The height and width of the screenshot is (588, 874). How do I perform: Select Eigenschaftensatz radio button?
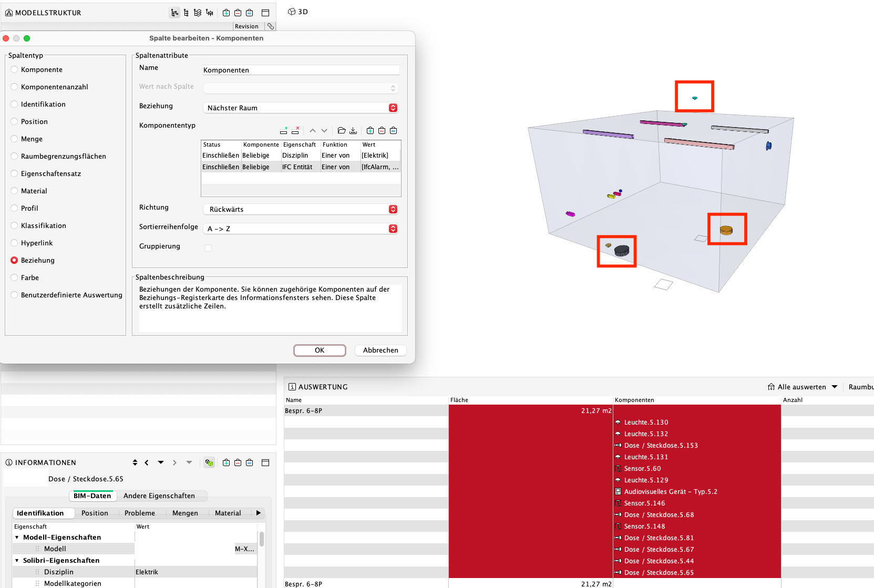point(14,173)
